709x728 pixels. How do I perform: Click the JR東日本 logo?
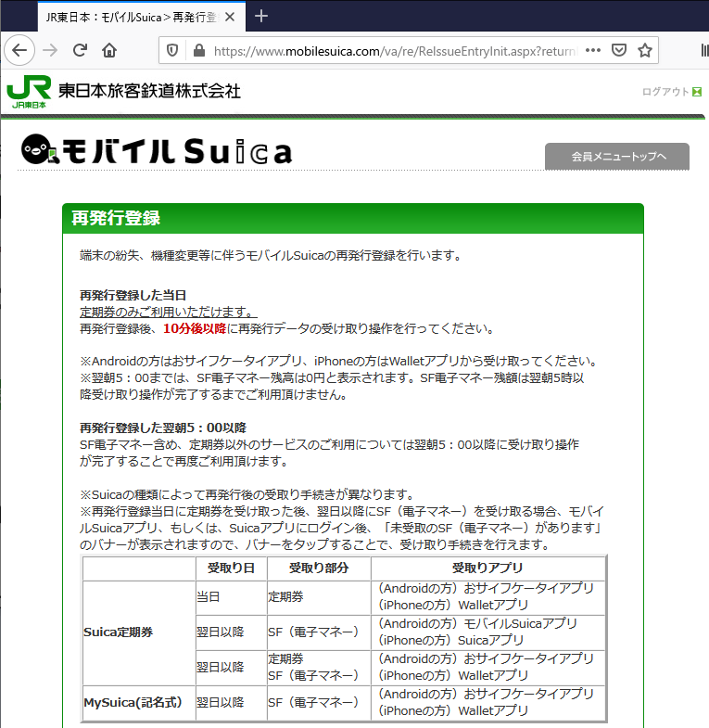coord(30,93)
